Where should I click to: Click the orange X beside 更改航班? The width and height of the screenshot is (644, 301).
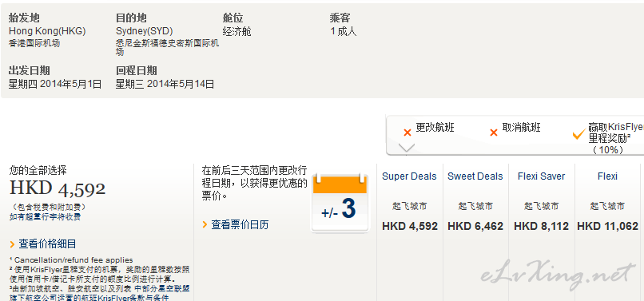point(407,133)
